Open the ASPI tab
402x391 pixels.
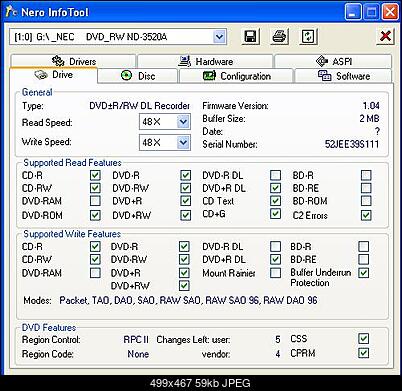coord(333,61)
